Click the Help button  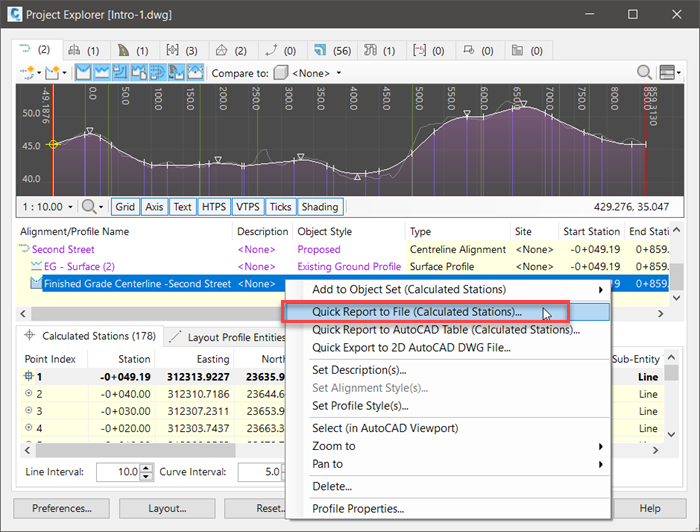tap(650, 508)
